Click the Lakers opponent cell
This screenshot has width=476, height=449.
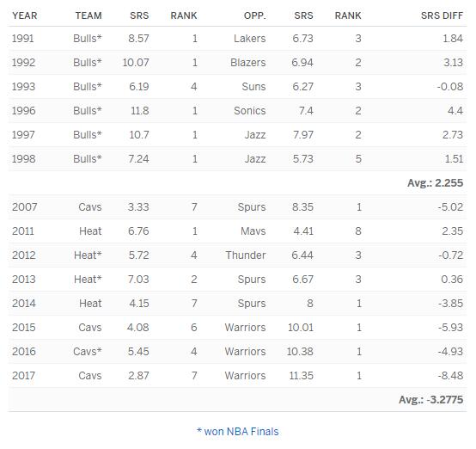click(x=249, y=39)
